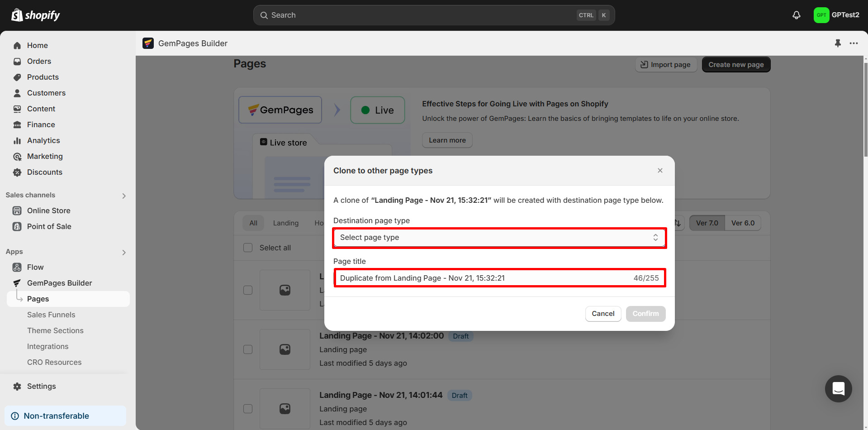
Task: Click the Discounts icon
Action: (17, 172)
